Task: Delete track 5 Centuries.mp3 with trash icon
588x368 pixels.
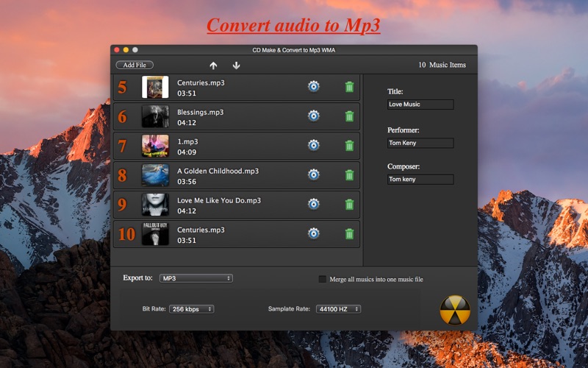Action: click(x=349, y=87)
